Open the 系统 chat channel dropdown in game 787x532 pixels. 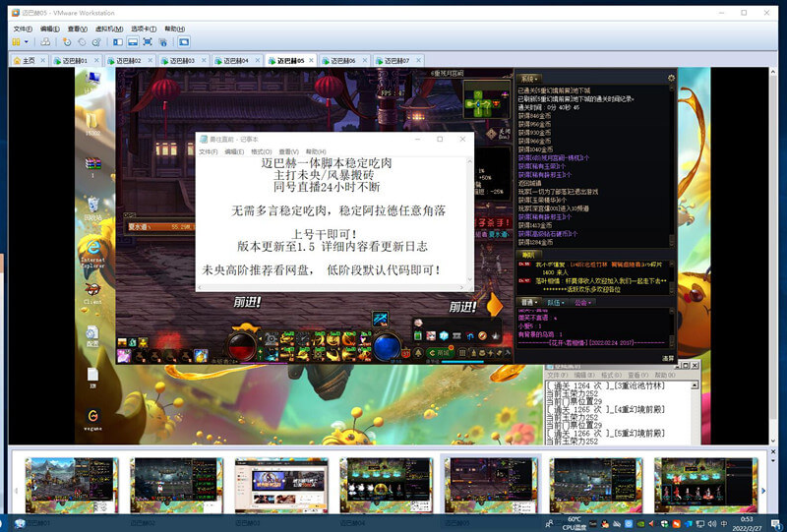coord(529,79)
